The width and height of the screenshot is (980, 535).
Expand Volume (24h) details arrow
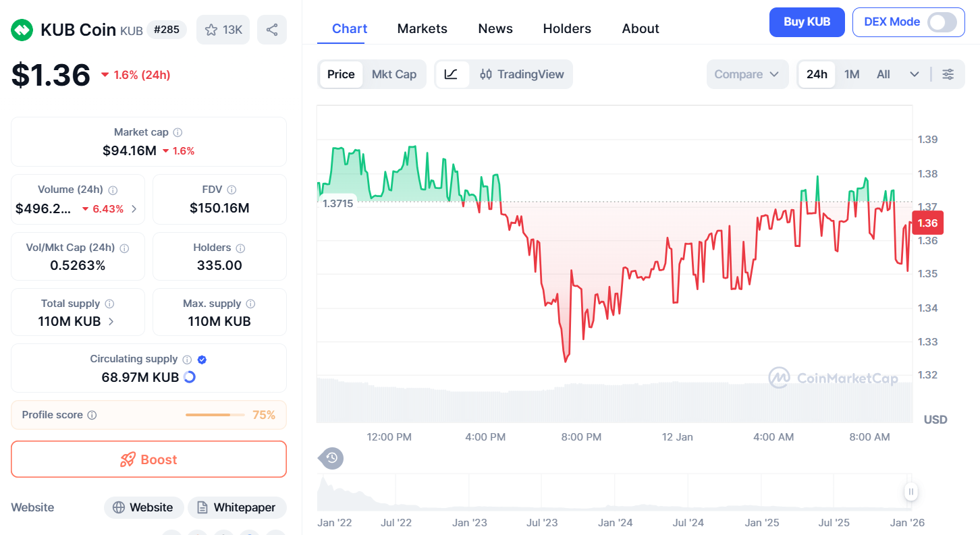[x=134, y=209]
